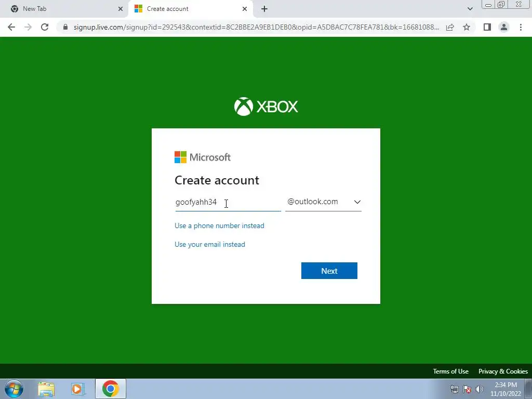This screenshot has height=399, width=532.
Task: Choose Use your email instead
Action: [x=210, y=244]
